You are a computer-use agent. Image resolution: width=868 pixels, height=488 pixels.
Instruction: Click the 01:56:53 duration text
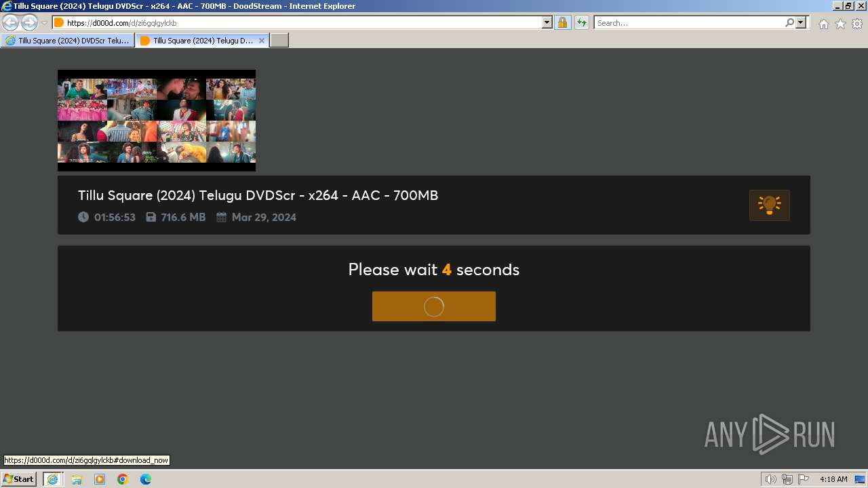tap(115, 218)
